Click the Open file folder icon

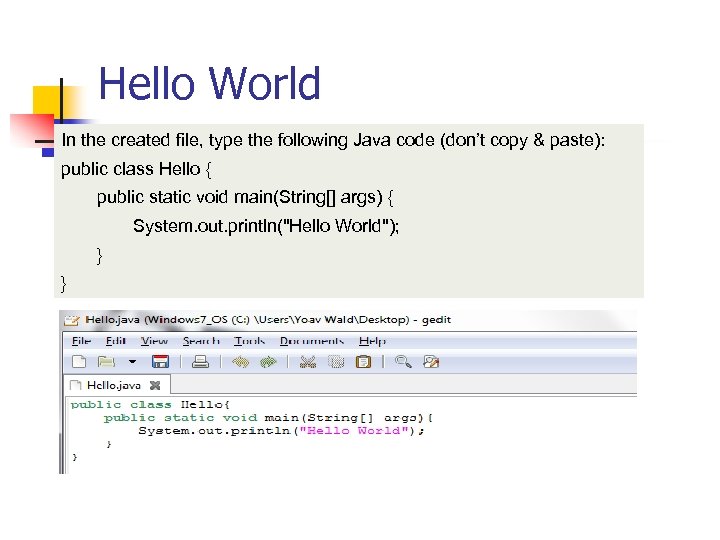pos(107,362)
